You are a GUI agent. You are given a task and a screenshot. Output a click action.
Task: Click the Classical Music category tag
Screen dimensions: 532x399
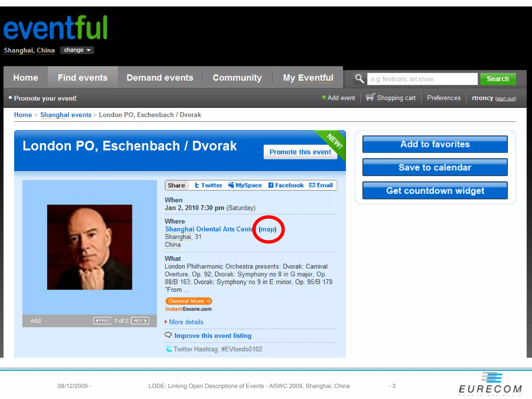[189, 301]
